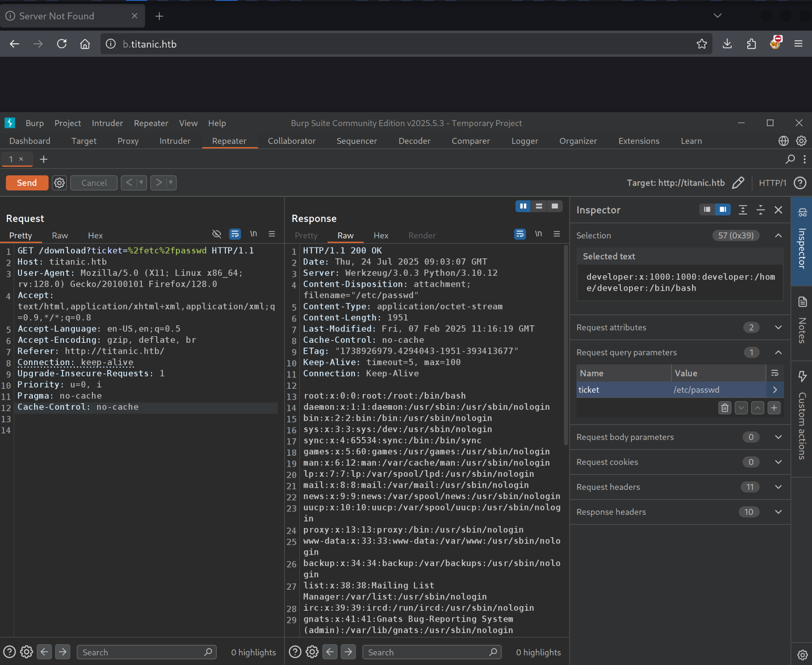Screen dimensions: 812x665
Task: Go to next request in Repeater history
Action: point(158,183)
